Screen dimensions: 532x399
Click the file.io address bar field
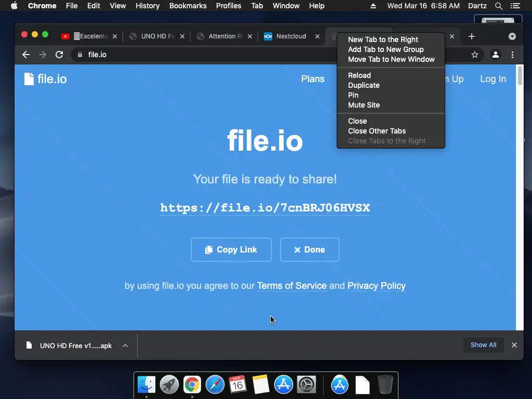pos(204,55)
